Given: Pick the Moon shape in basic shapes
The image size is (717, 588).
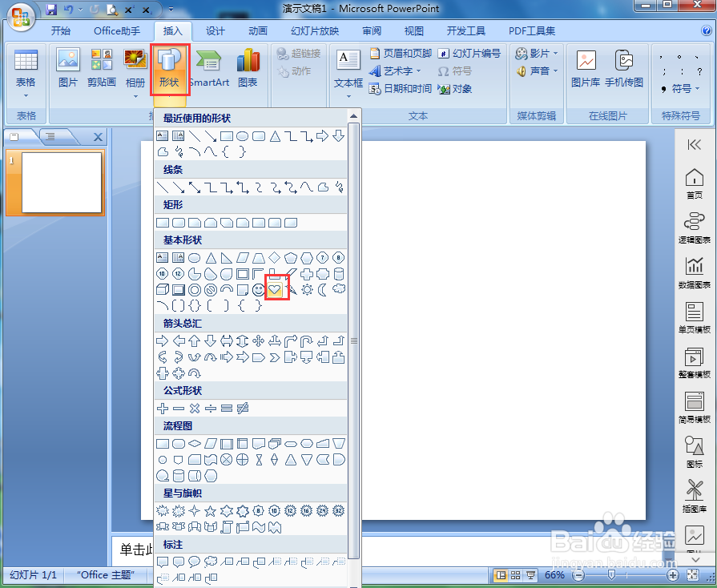Looking at the screenshot, I should (322, 289).
